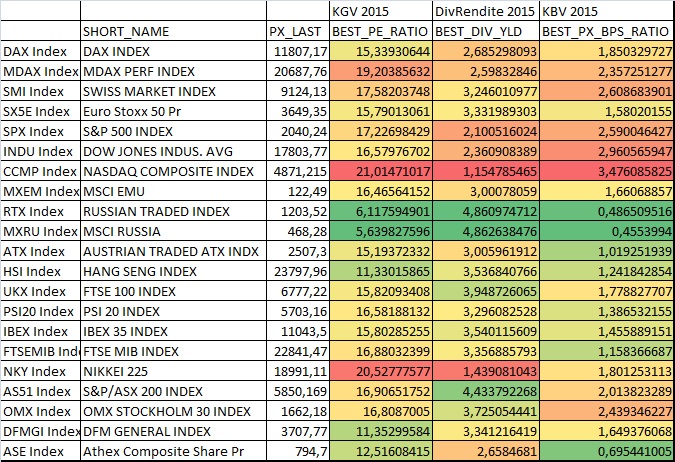Click the cell 'FTSE MIB INDEX'
The width and height of the screenshot is (675, 462).
(173, 351)
